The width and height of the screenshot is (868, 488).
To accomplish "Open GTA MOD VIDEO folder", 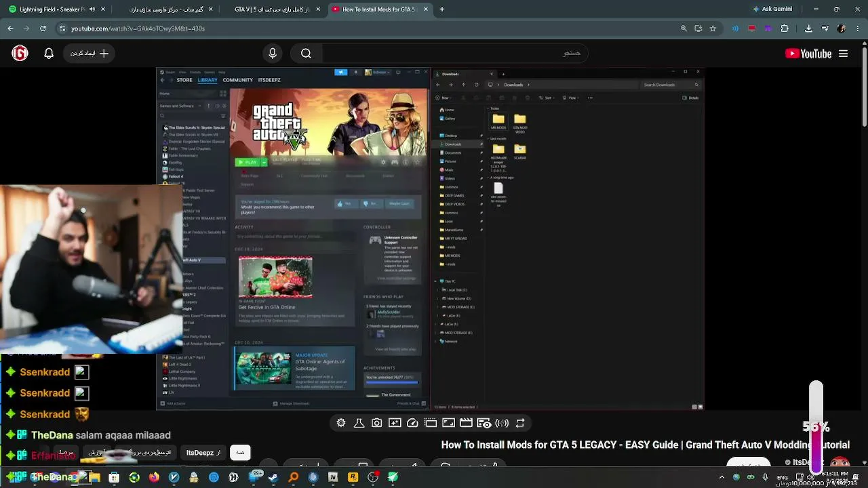I will point(520,123).
